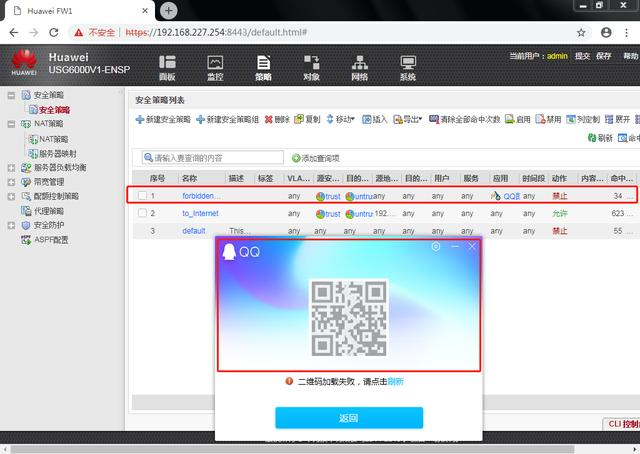Open the 导出 export dropdown

407,119
